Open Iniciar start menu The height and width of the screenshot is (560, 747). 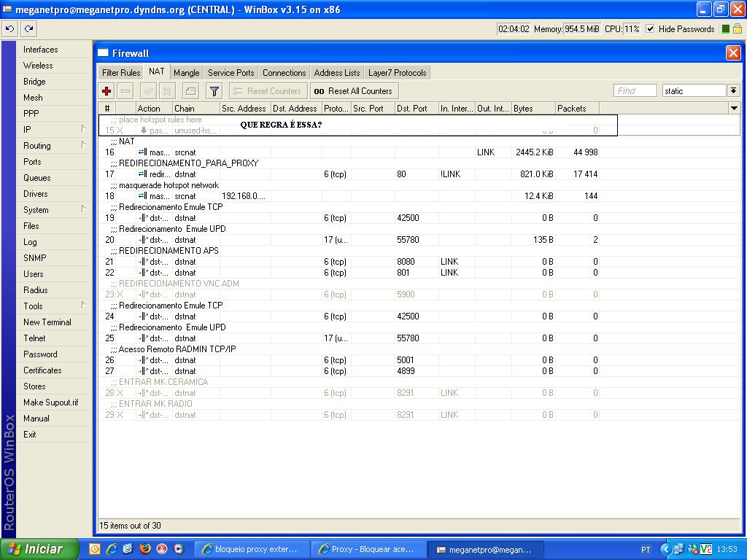pos(39,549)
